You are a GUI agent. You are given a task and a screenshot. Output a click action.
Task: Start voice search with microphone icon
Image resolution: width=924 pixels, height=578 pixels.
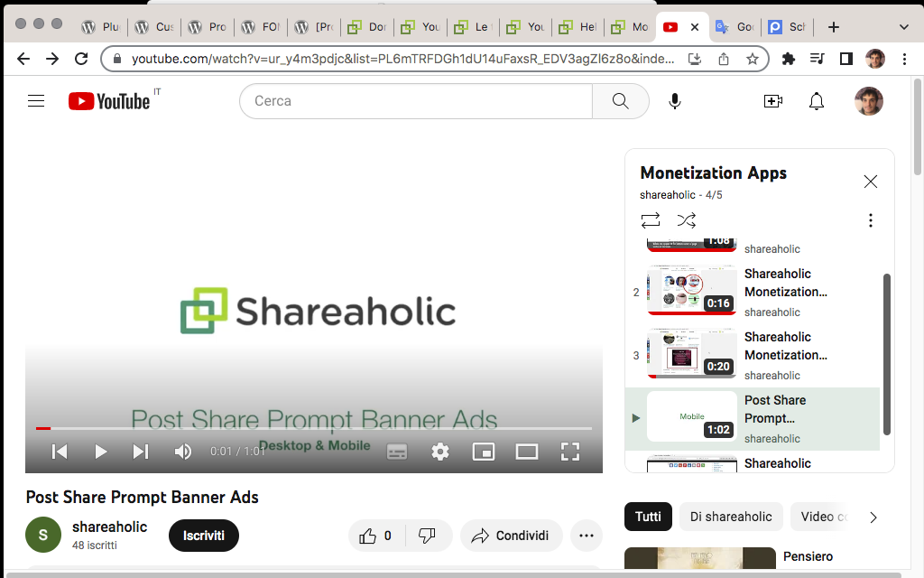(675, 101)
